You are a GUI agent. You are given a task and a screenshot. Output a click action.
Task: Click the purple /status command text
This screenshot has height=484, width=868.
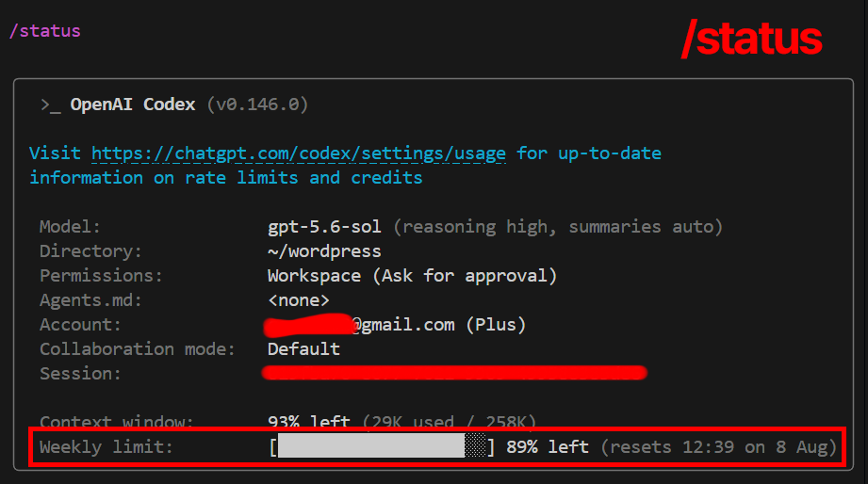click(45, 31)
